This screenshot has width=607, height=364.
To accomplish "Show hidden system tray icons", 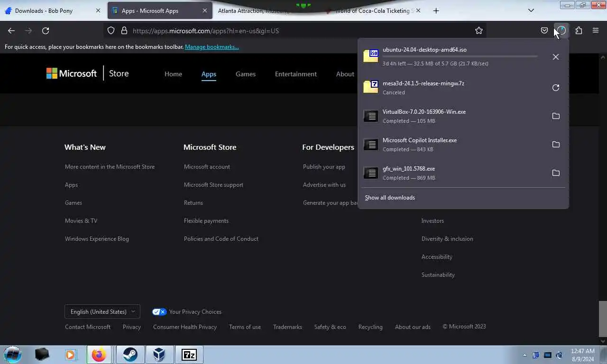I will [x=524, y=355].
